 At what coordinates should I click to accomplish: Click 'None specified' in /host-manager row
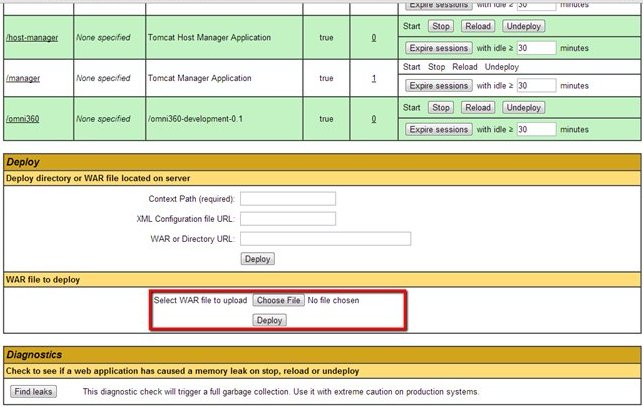(103, 38)
